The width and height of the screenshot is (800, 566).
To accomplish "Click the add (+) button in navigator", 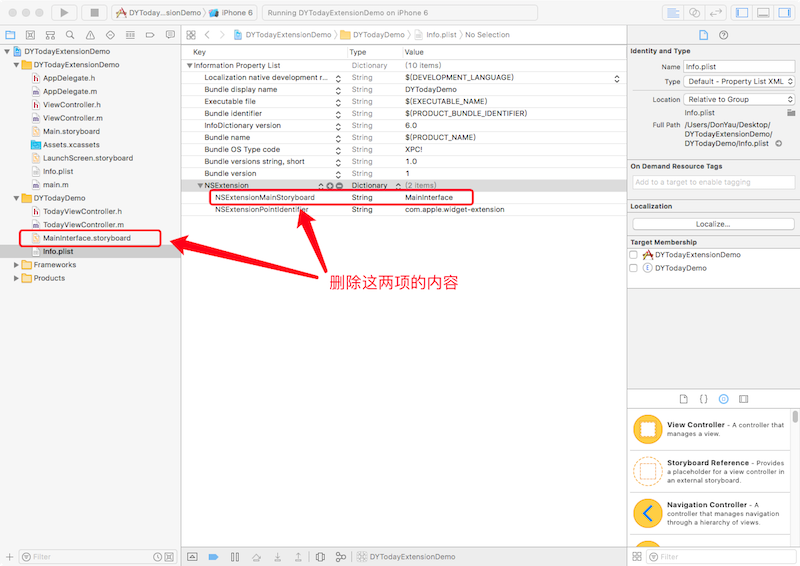I will 9,557.
